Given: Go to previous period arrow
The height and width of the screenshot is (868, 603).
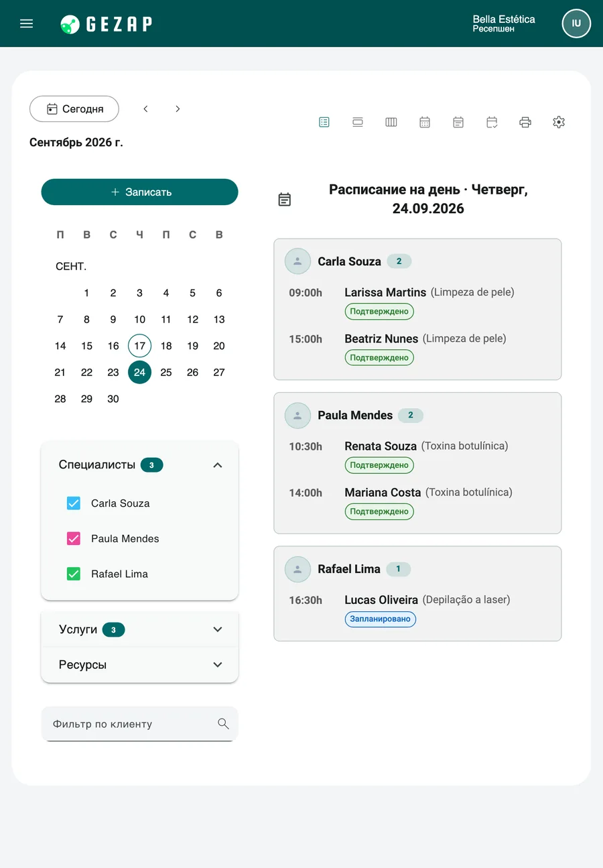Looking at the screenshot, I should tap(145, 109).
